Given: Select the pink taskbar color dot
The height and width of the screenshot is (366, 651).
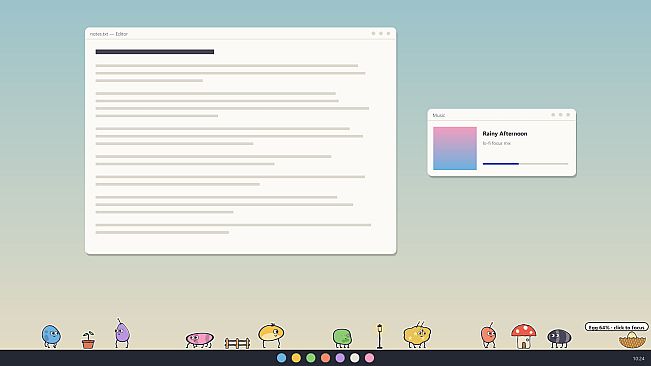Looking at the screenshot, I should coord(369,358).
